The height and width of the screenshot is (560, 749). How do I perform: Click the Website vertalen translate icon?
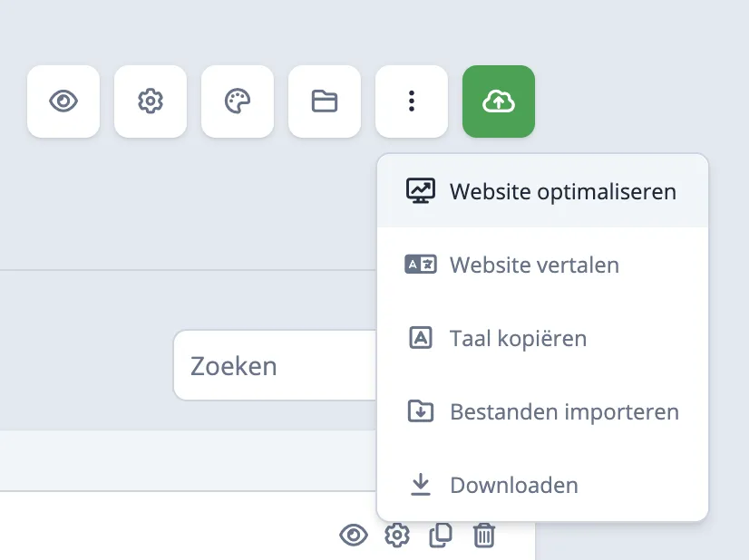coord(420,265)
